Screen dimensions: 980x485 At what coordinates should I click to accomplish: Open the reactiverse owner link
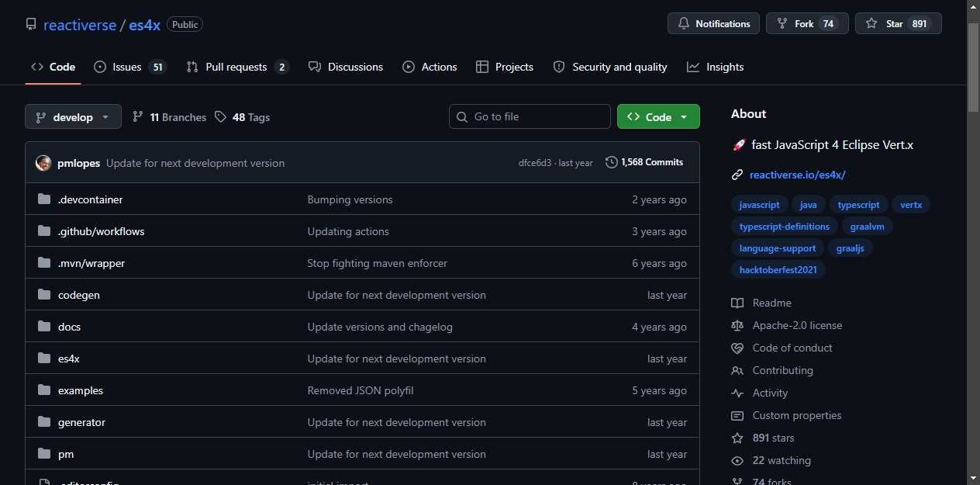point(80,25)
